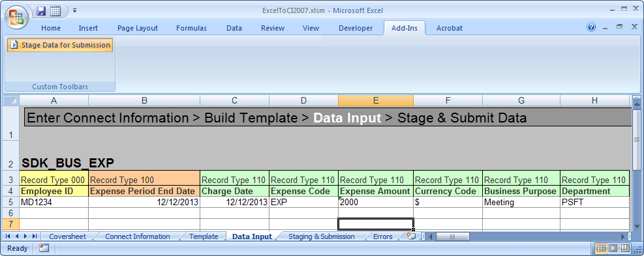
Task: Minimize the workbook window in ribbon
Action: click(605, 27)
